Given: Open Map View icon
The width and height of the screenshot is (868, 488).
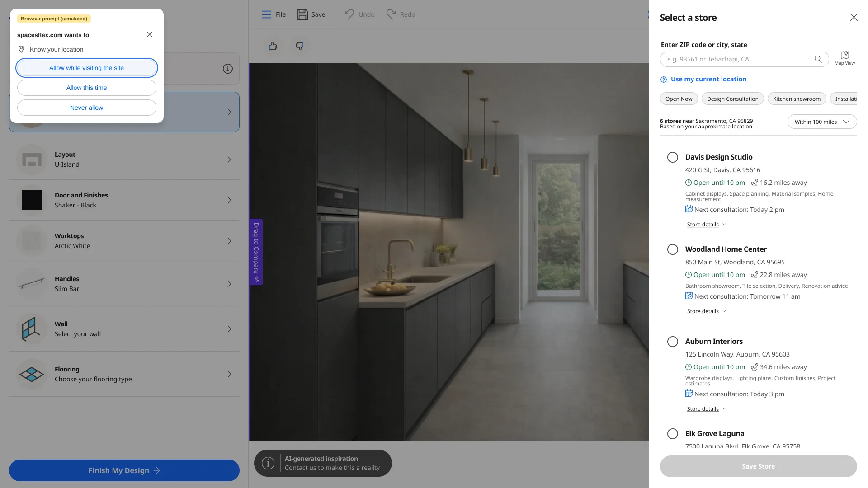Looking at the screenshot, I should click(x=844, y=58).
